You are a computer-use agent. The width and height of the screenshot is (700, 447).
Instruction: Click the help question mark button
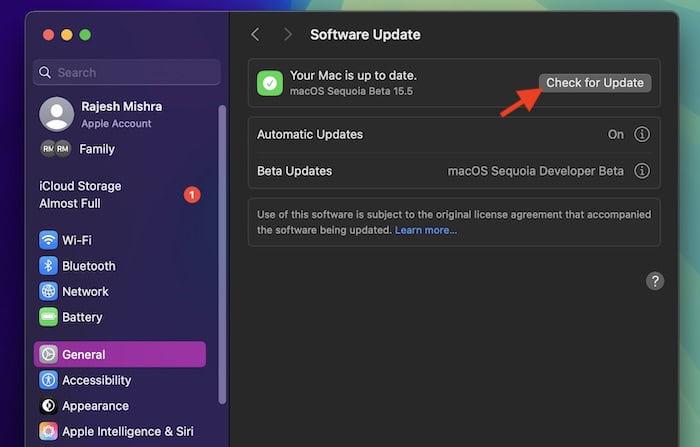655,281
